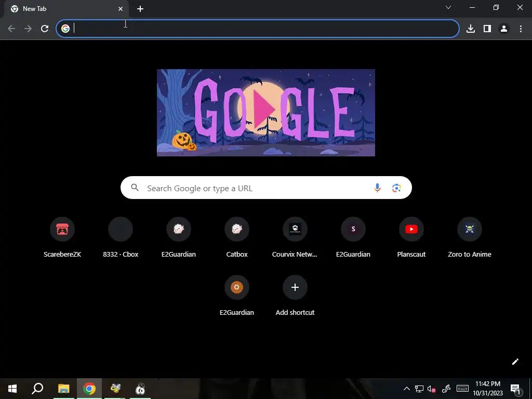Image resolution: width=532 pixels, height=399 pixels.
Task: Open Windows taskbar search
Action: pyautogui.click(x=37, y=389)
